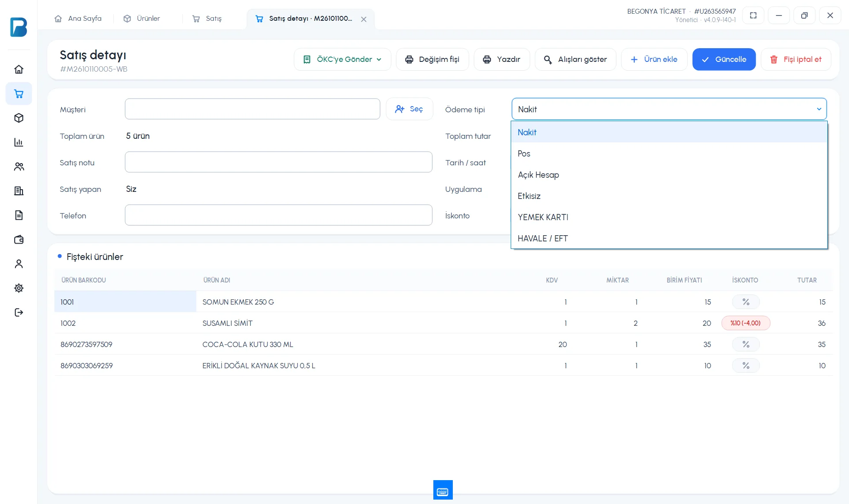Image resolution: width=849 pixels, height=504 pixels.
Task: Apply discount percent for SOMUN EKMEK row
Action: click(746, 302)
